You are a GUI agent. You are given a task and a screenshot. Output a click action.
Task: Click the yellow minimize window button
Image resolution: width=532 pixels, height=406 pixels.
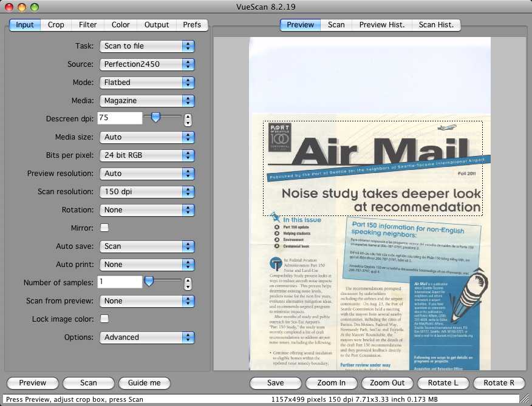pyautogui.click(x=22, y=7)
